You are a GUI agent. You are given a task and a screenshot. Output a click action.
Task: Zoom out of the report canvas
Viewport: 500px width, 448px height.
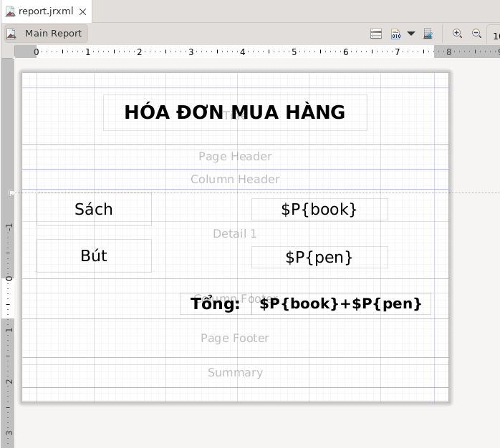pyautogui.click(x=476, y=34)
